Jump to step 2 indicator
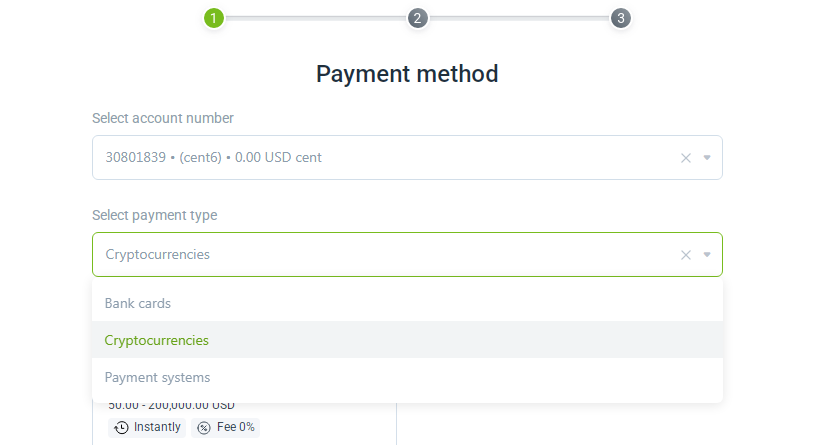Viewport: 837px width, 445px height. (x=417, y=18)
